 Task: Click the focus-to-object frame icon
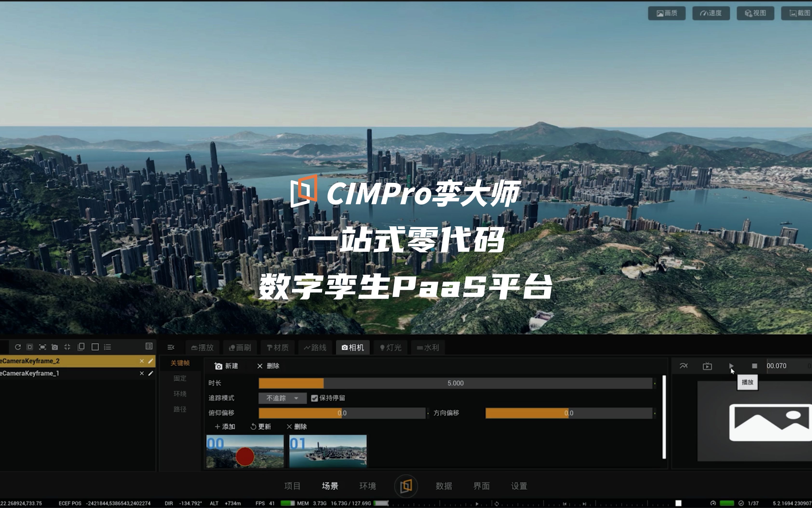click(x=42, y=347)
